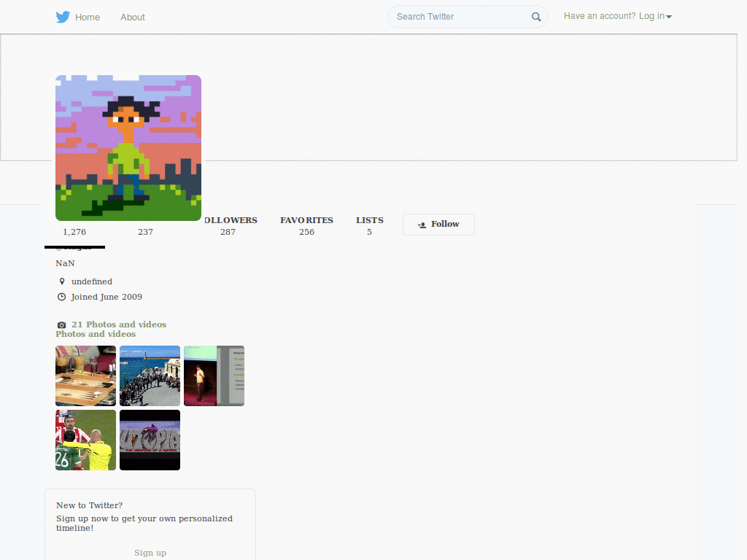This screenshot has width=747, height=560.
Task: Click the Sign up link
Action: pyautogui.click(x=150, y=553)
